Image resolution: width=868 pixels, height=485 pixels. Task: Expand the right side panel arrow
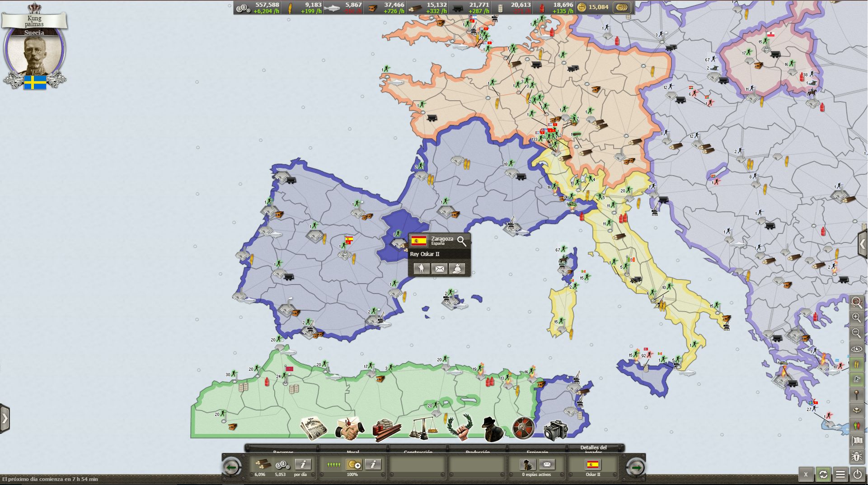(863, 244)
